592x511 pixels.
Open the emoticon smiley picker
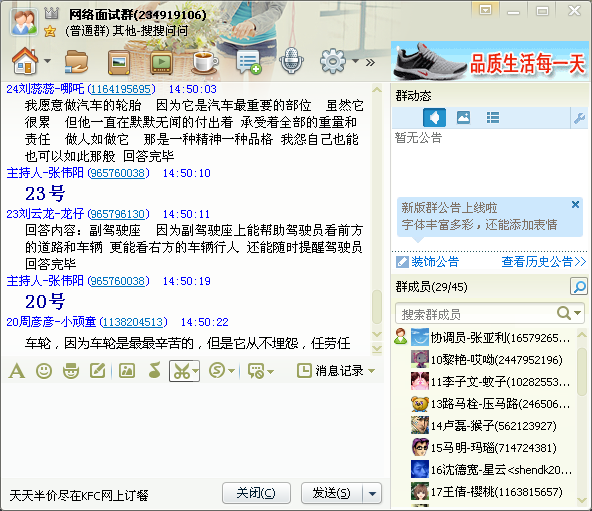tap(44, 371)
